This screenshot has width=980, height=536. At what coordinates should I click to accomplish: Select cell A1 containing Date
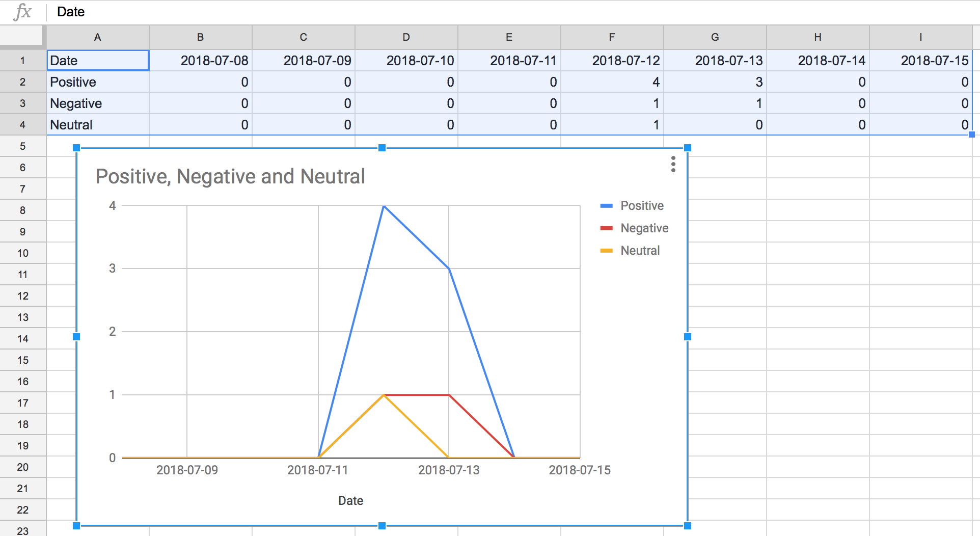click(x=97, y=61)
